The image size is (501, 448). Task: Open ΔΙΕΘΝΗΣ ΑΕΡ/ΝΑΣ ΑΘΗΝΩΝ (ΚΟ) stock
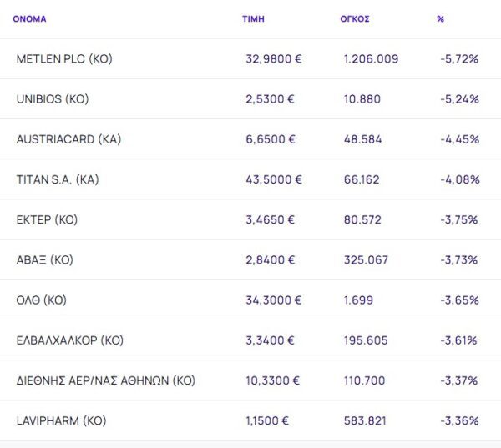106,380
